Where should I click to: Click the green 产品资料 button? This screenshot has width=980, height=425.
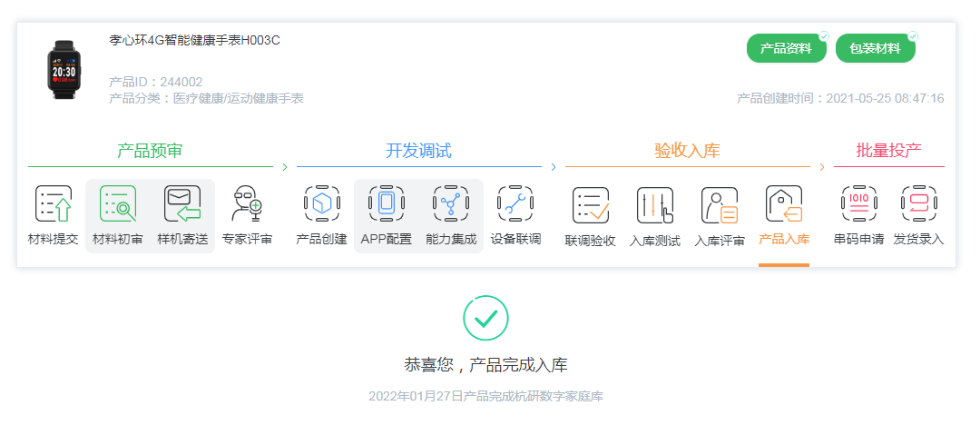[x=786, y=48]
